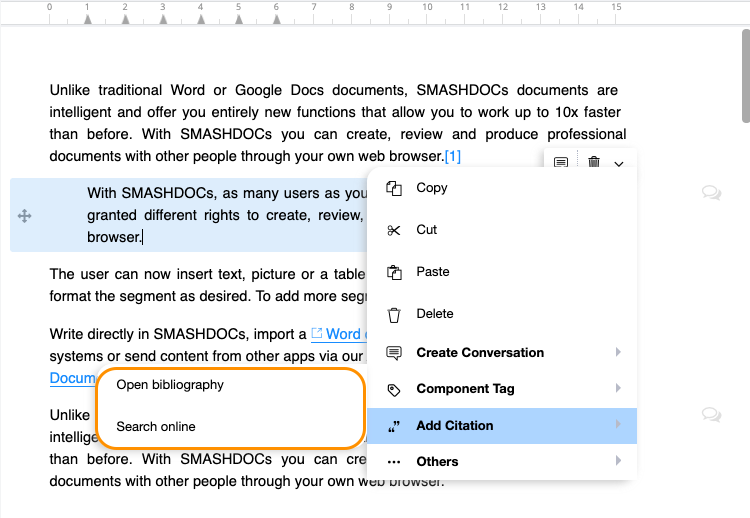
Task: Select Others menu entry
Action: pyautogui.click(x=502, y=462)
